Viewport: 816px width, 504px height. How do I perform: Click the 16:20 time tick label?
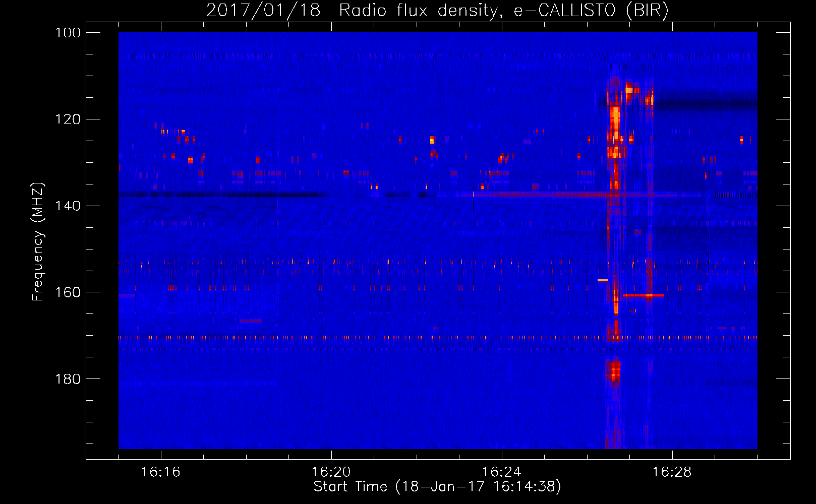point(331,472)
